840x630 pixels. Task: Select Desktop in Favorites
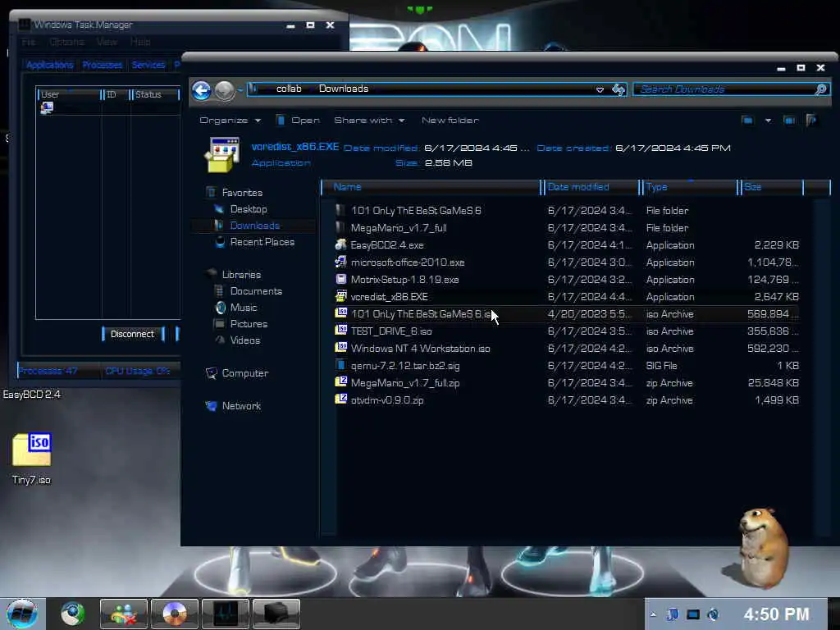(249, 209)
